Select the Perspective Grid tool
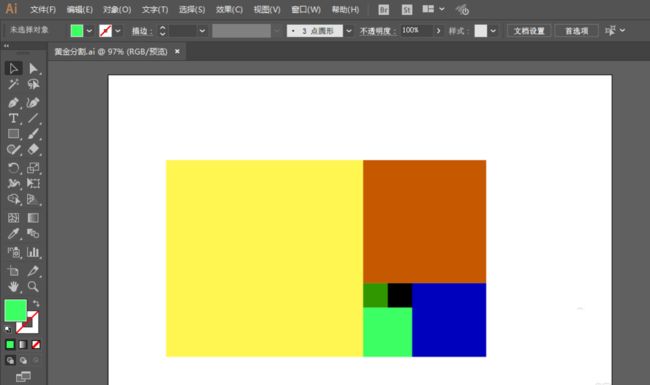This screenshot has width=650, height=385. click(x=33, y=199)
